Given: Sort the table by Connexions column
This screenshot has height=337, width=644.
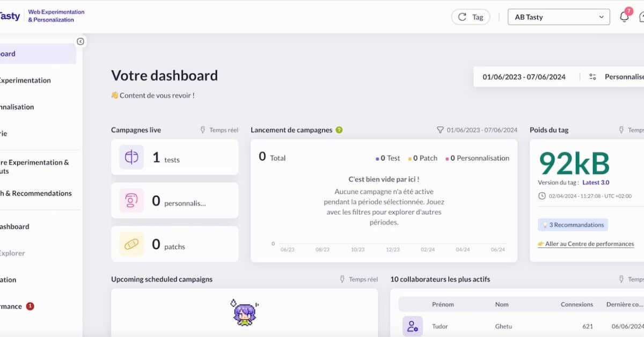Looking at the screenshot, I should [x=577, y=304].
